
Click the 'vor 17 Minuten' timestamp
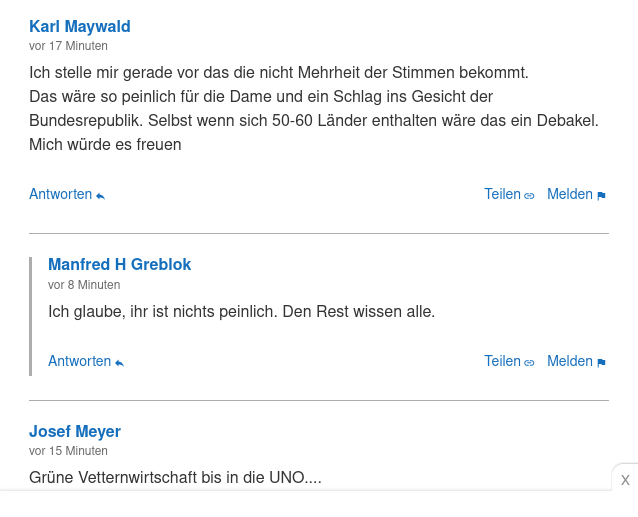point(68,46)
